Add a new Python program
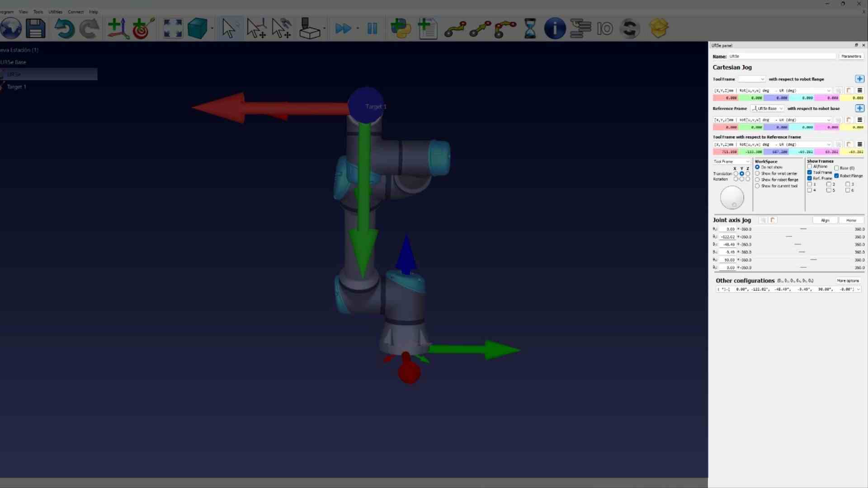Image resolution: width=868 pixels, height=488 pixels. [401, 28]
